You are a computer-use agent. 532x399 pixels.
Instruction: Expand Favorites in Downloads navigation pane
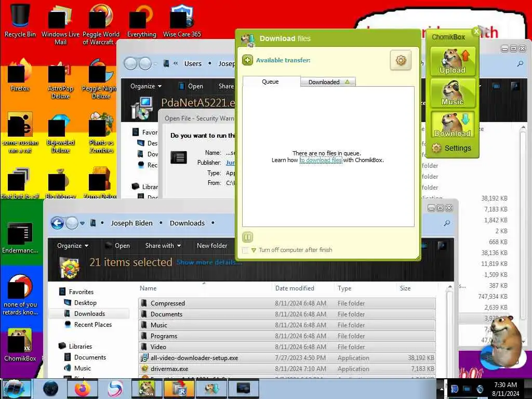pyautogui.click(x=81, y=292)
